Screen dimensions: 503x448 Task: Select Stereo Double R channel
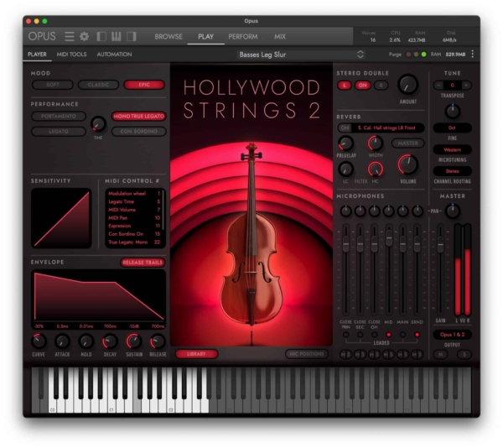coord(381,85)
